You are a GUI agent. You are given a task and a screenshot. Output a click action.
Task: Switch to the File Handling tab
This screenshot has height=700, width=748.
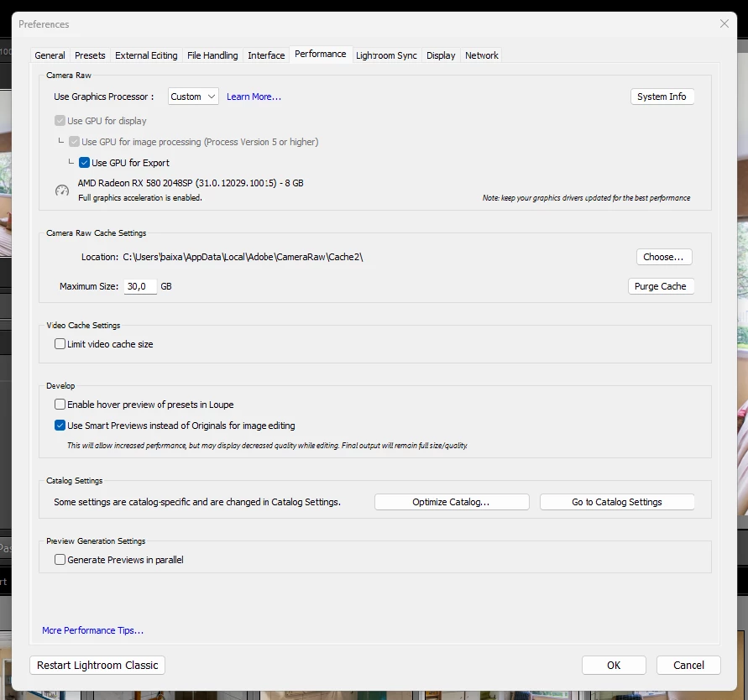point(212,55)
